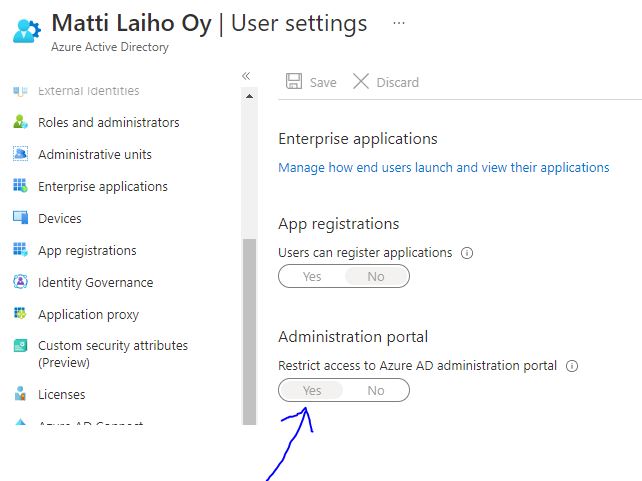The image size is (642, 481).
Task: Click the Roles and administrators icon
Action: point(20,122)
